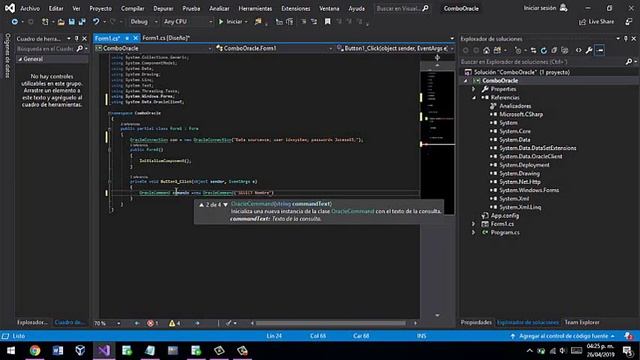The image size is (640, 360).
Task: Click the Home icon in Solution Explorer
Action: [486, 50]
